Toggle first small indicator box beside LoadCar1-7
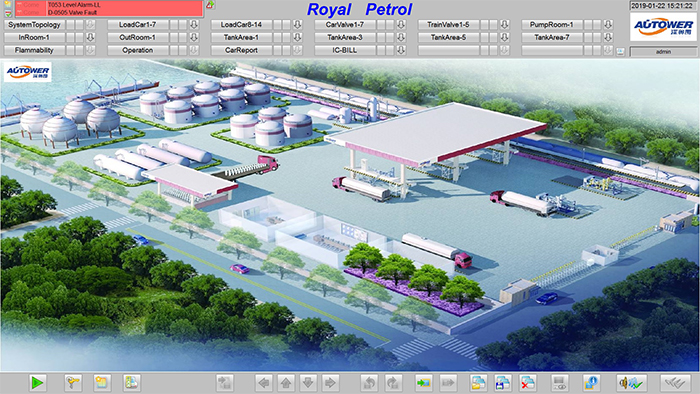700x394 pixels. (x=174, y=25)
